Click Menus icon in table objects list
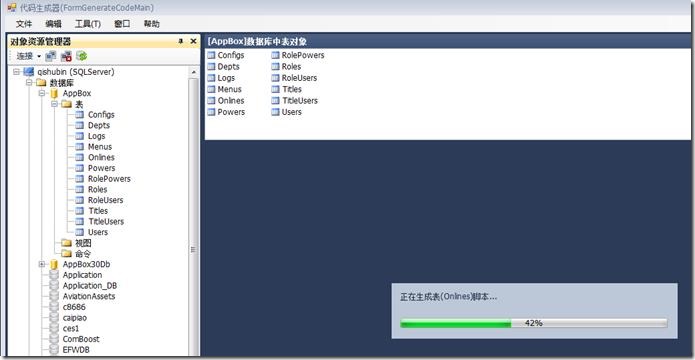Screen dimensions: 695x360 click(x=211, y=89)
